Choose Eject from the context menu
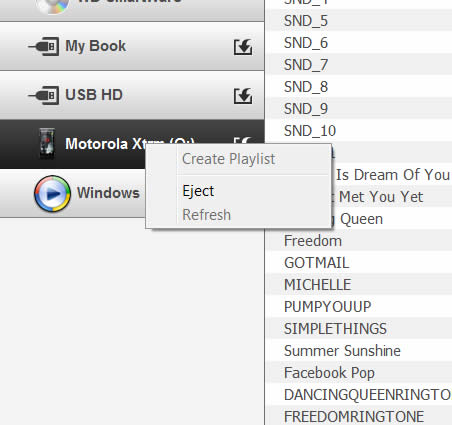452x425 pixels. (x=198, y=191)
